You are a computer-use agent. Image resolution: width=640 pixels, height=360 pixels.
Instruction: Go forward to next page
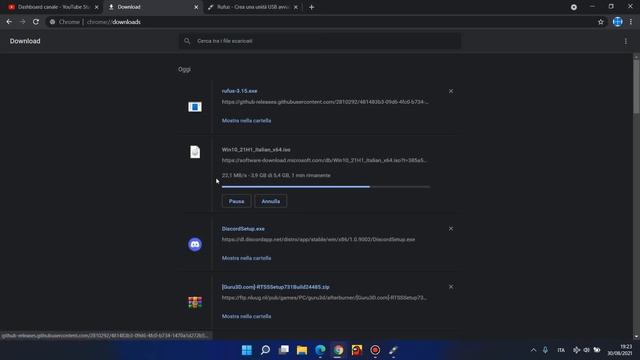click(x=22, y=22)
